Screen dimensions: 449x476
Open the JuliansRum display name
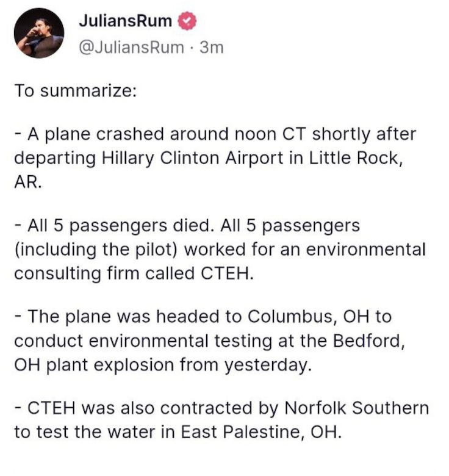click(x=125, y=22)
